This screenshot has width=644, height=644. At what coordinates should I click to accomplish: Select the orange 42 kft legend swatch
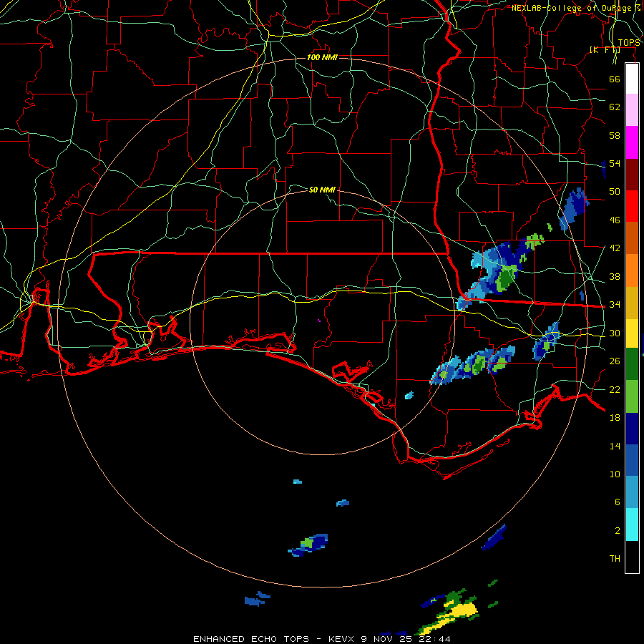point(632,270)
